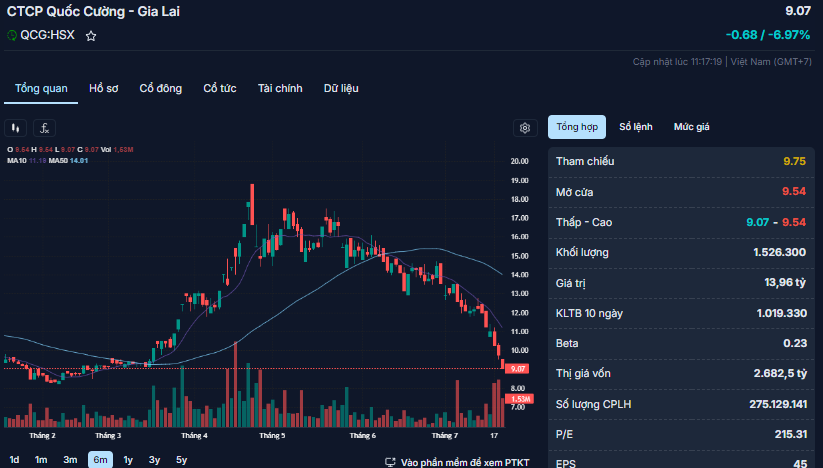Go to the Tài chính tab
Screen dimensions: 823x468
[279, 88]
